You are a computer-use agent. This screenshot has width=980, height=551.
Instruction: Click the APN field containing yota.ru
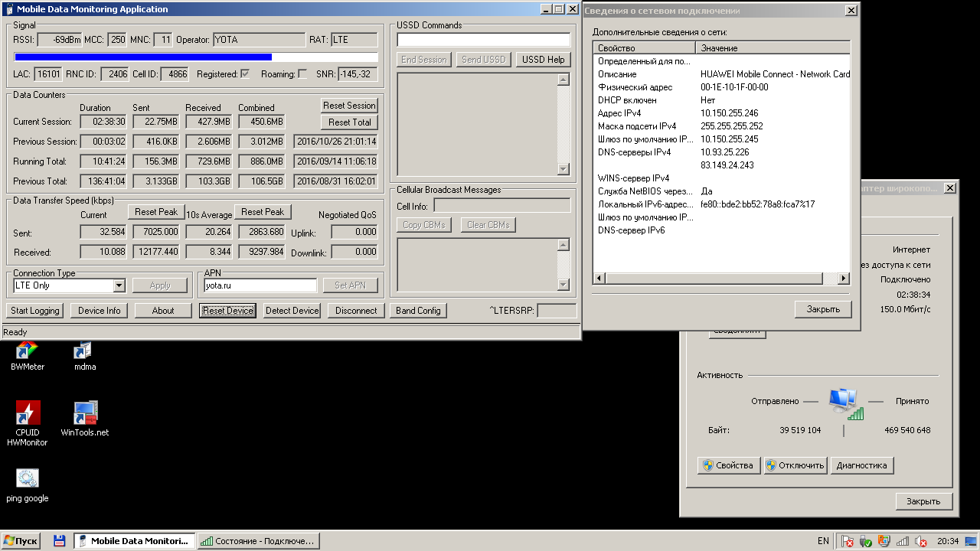260,285
